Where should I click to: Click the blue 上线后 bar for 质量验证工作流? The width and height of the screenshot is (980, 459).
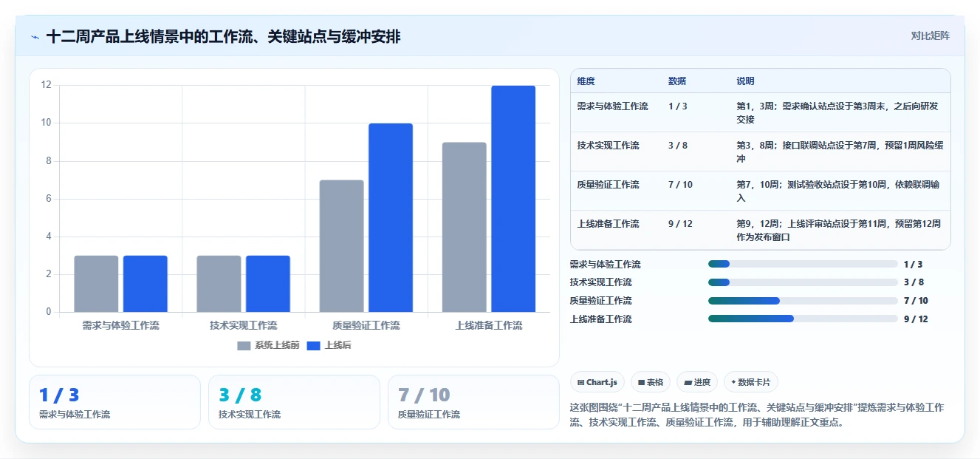point(391,218)
